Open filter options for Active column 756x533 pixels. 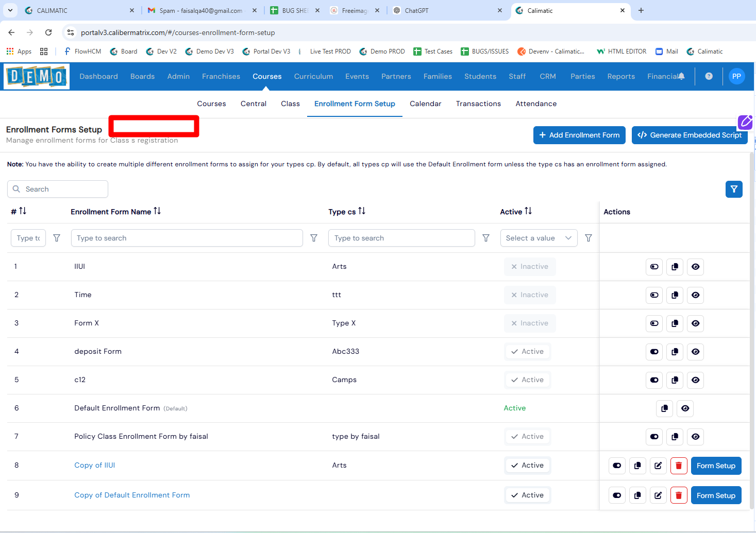(589, 238)
